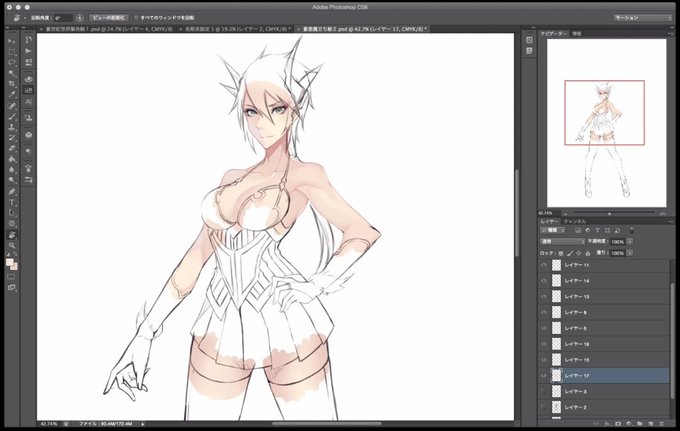Click the ビューの初期化 reset view button

109,18
